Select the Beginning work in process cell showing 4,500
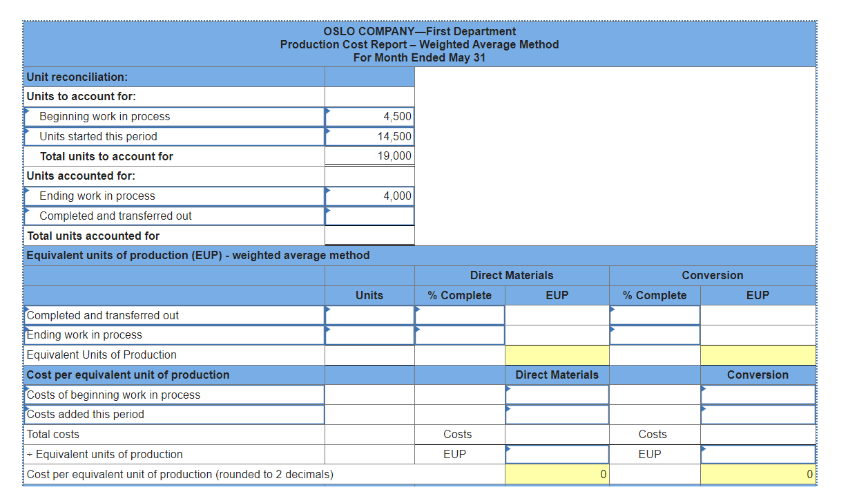The image size is (868, 492). tap(369, 116)
